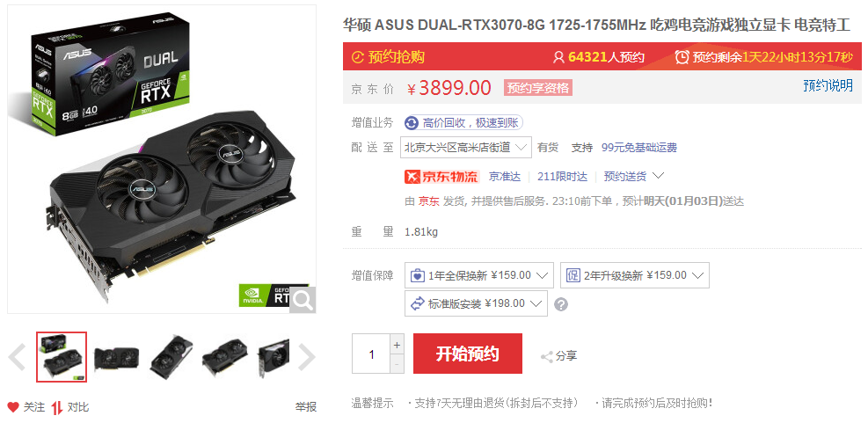The width and height of the screenshot is (868, 423).
Task: Expand the 1年全保换新 ¥159.00 option
Action: 478,275
